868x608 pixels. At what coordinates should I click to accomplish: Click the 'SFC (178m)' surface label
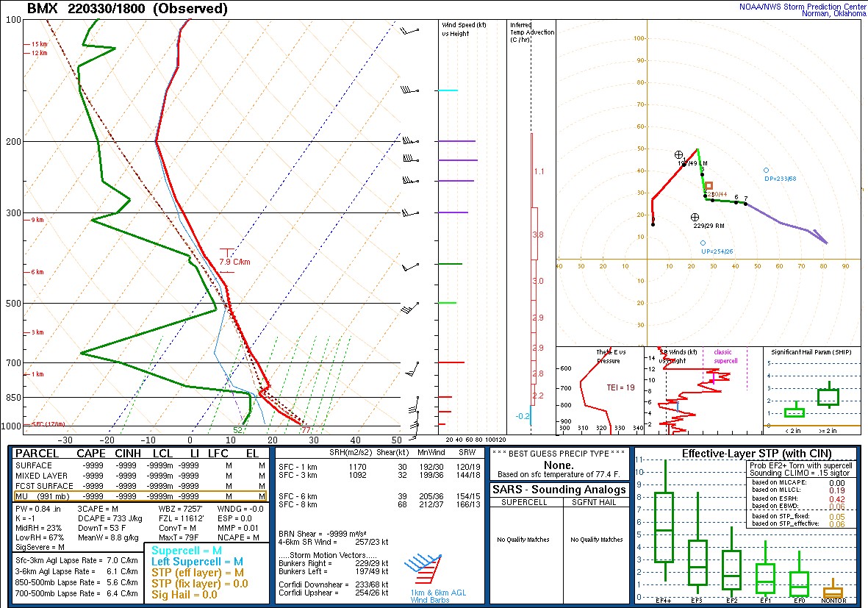[48, 424]
